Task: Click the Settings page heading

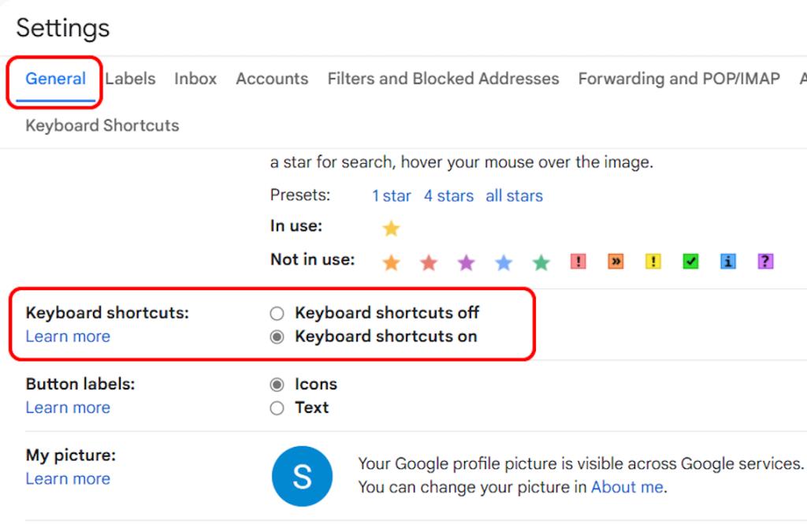Action: (x=63, y=28)
